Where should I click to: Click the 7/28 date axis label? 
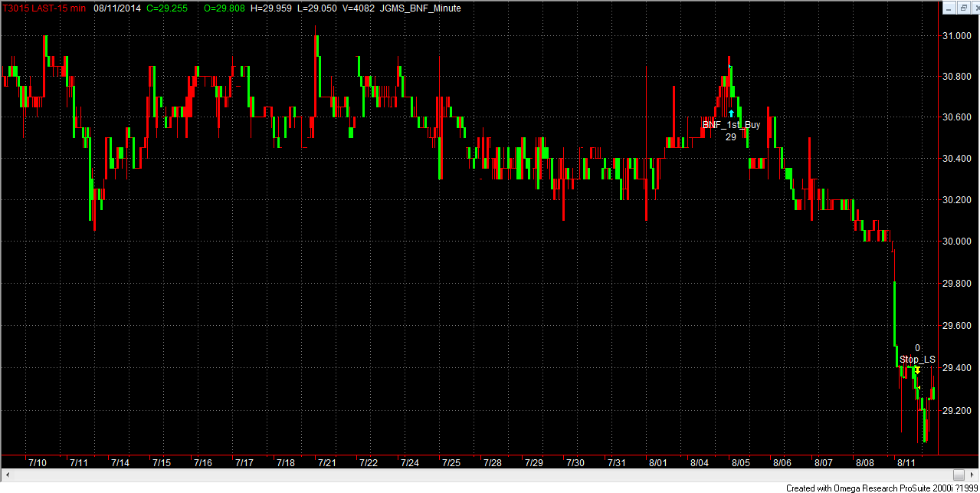tap(493, 462)
